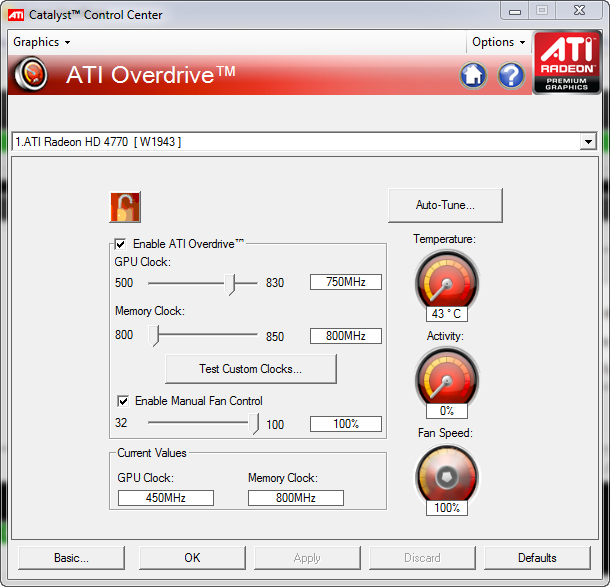This screenshot has height=587, width=610.
Task: Click the ATI Overdrive gauge icon in banner
Action: coord(31,74)
